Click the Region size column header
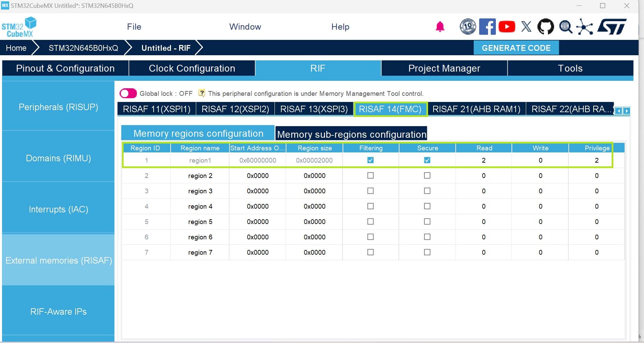 (x=315, y=148)
